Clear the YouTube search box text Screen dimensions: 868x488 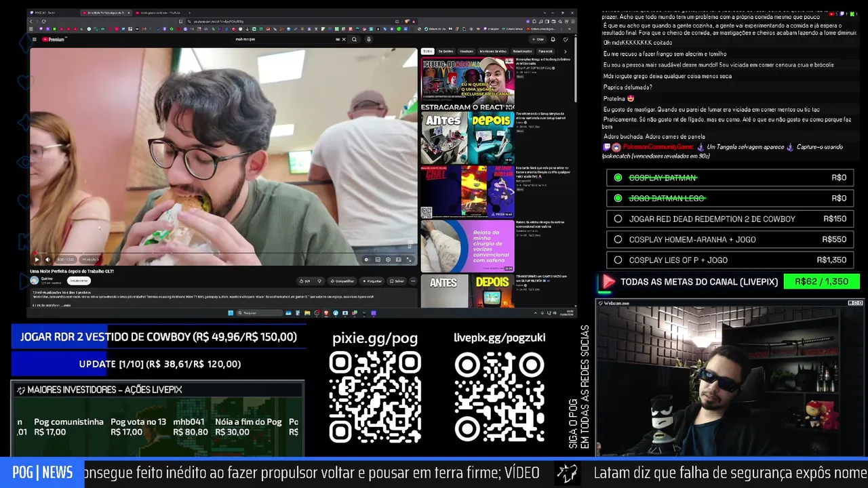tap(344, 39)
